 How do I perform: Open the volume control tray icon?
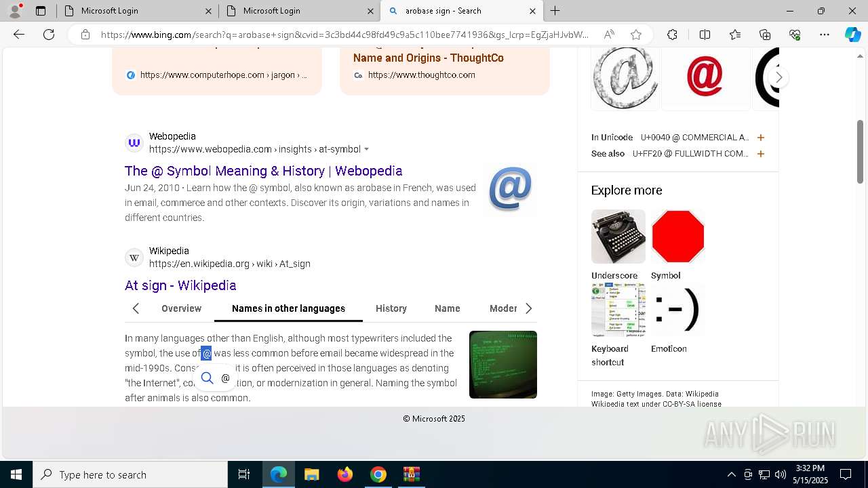(780, 474)
